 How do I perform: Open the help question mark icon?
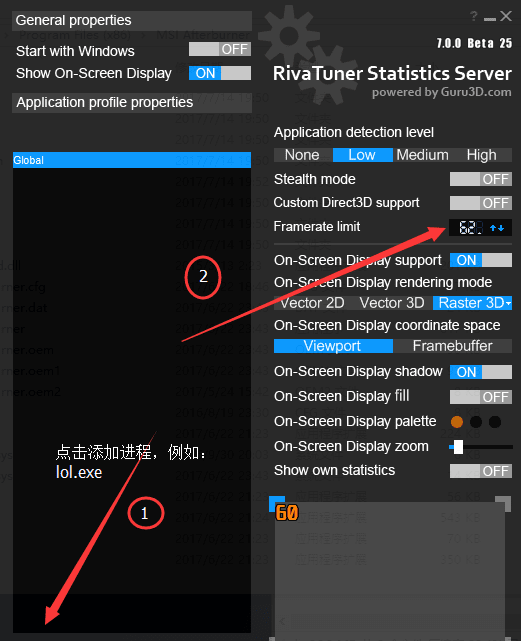(x=474, y=16)
